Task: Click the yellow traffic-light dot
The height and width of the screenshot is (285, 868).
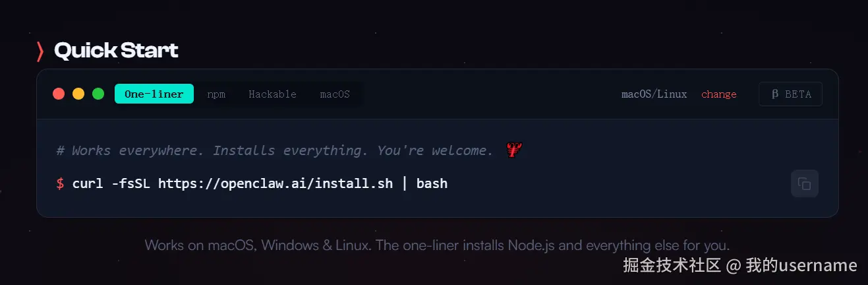Action: click(x=78, y=94)
